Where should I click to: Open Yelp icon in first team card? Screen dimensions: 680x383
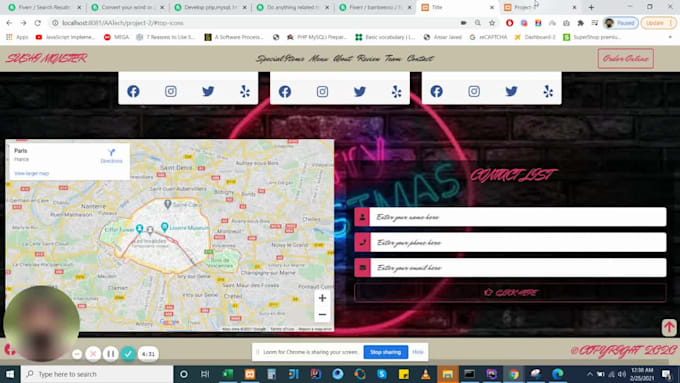(x=245, y=91)
